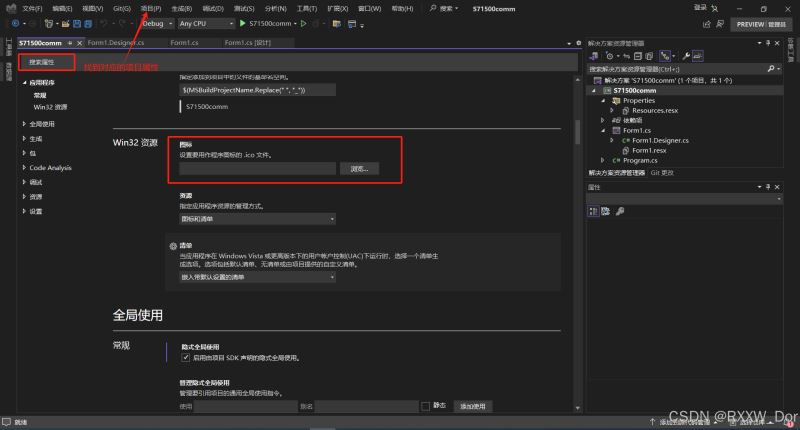
Task: Click the 浏览... button for icon file
Action: coord(359,169)
